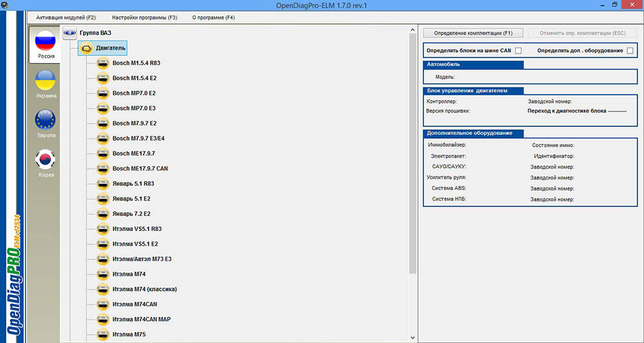Select Bosch M1.5.4 R83 label
Image resolution: width=644 pixels, height=343 pixels.
tap(137, 63)
